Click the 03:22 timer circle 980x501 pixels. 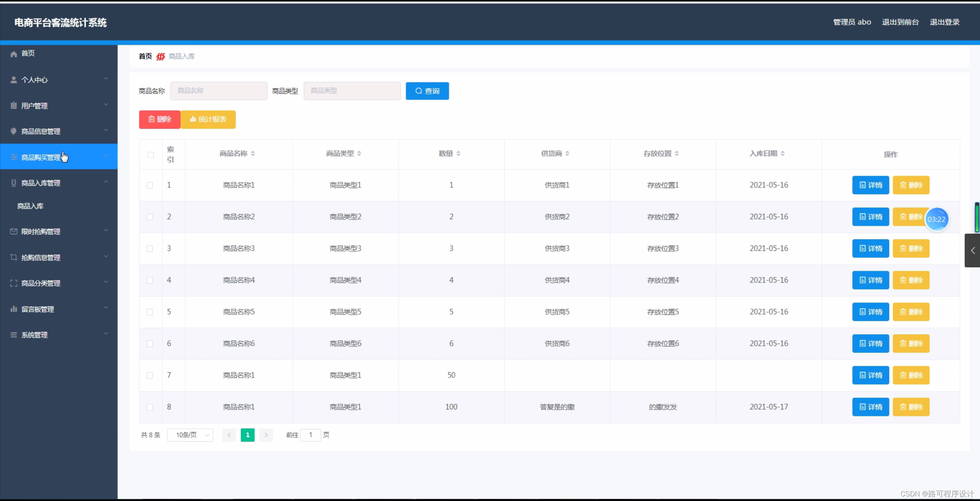click(937, 219)
